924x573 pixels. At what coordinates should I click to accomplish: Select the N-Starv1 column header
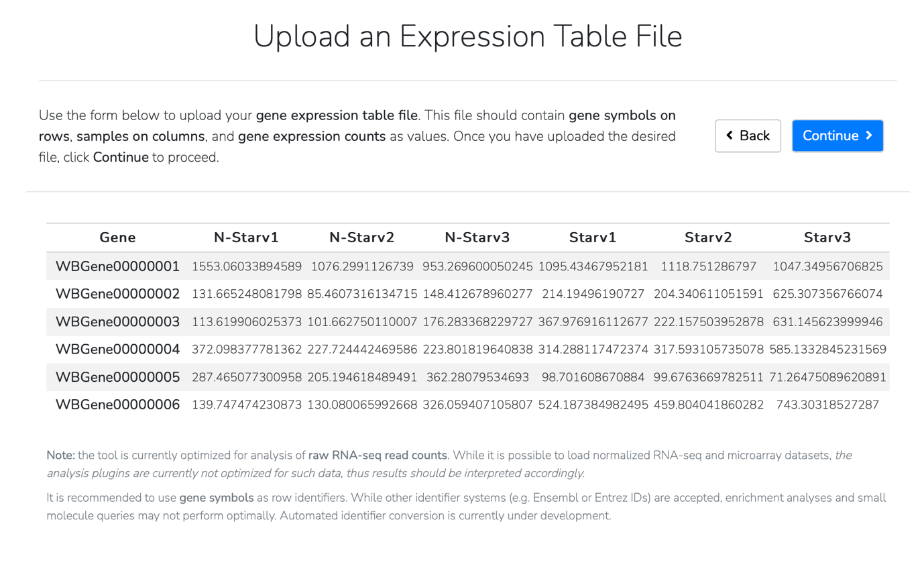coord(246,237)
